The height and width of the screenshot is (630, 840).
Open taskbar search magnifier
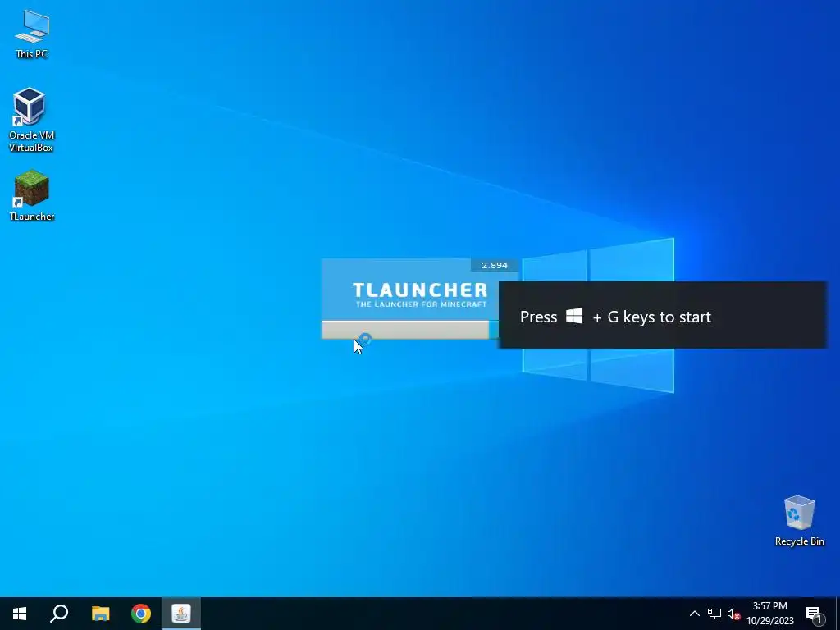pos(59,614)
